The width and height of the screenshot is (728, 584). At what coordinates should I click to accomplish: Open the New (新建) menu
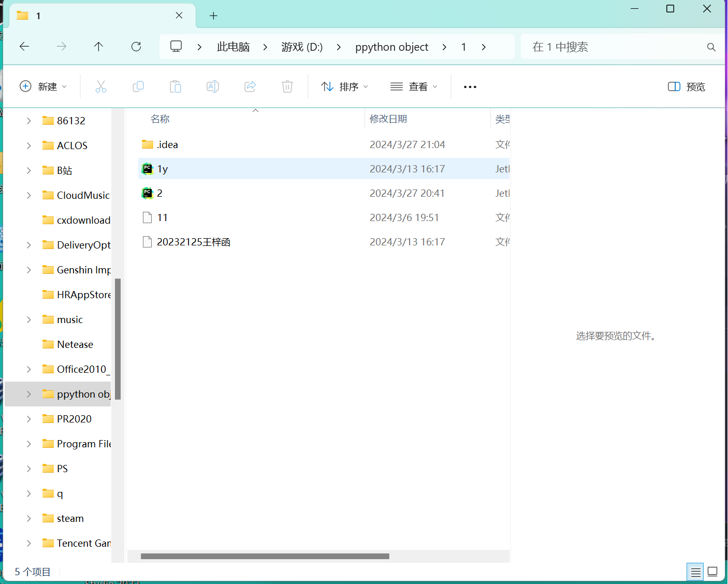(x=43, y=86)
